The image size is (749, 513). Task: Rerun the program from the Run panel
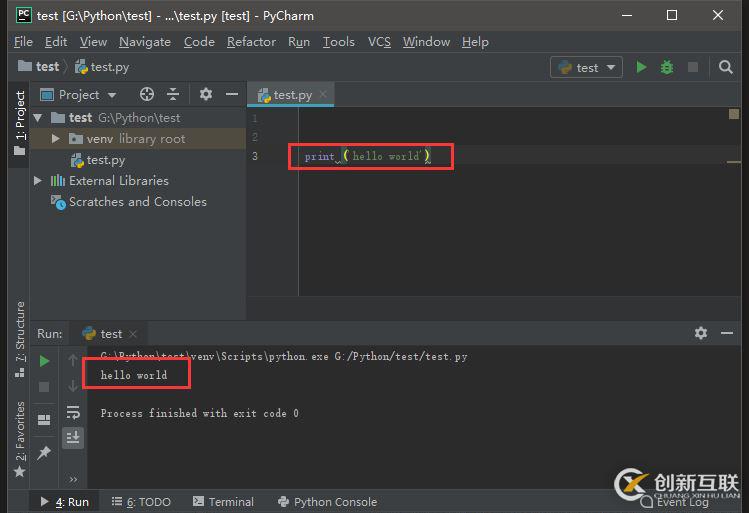tap(44, 361)
